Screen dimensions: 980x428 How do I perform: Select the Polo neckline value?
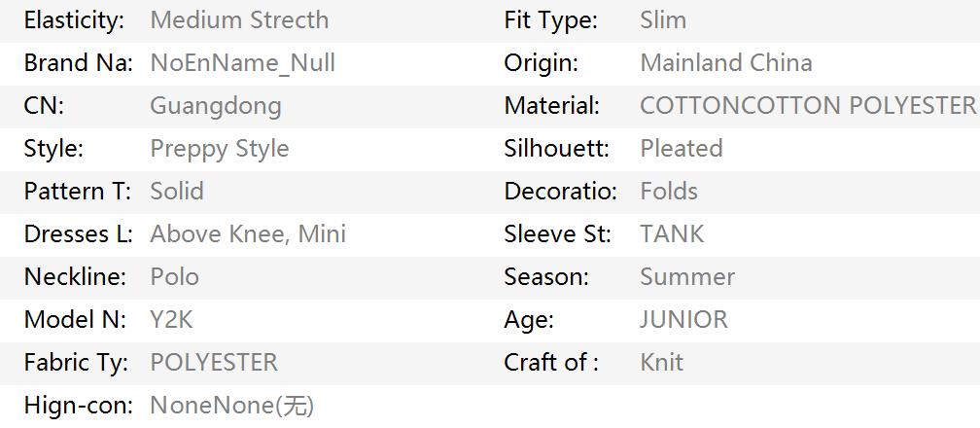174,276
